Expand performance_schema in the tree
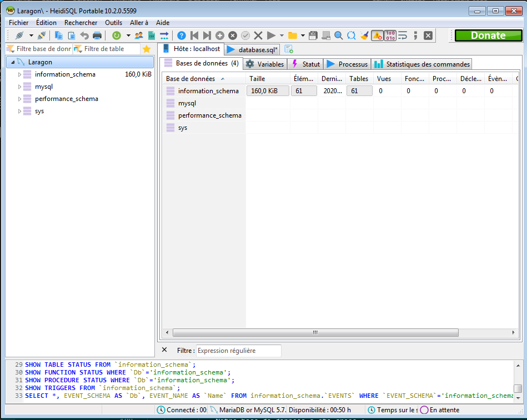 19,99
